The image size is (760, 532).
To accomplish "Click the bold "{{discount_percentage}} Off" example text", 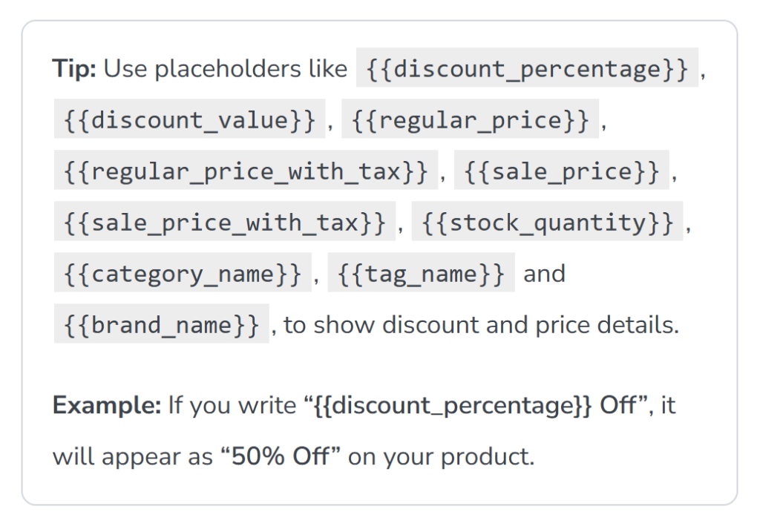I will pyautogui.click(x=474, y=406).
